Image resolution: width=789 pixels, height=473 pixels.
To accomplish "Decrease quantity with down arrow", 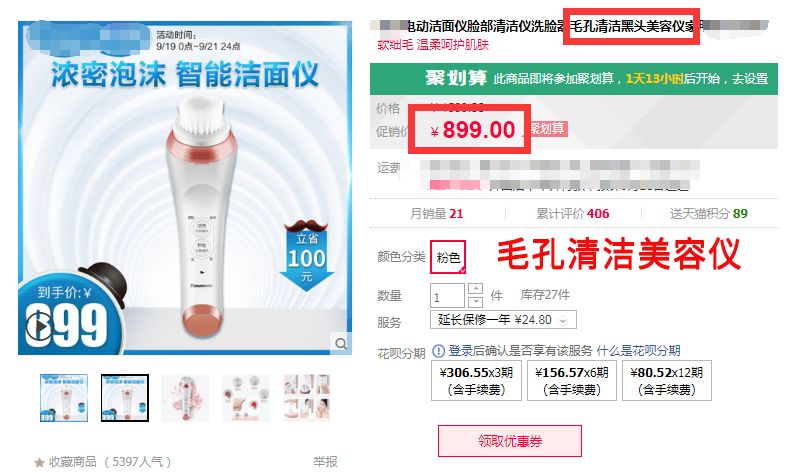I will click(x=476, y=301).
